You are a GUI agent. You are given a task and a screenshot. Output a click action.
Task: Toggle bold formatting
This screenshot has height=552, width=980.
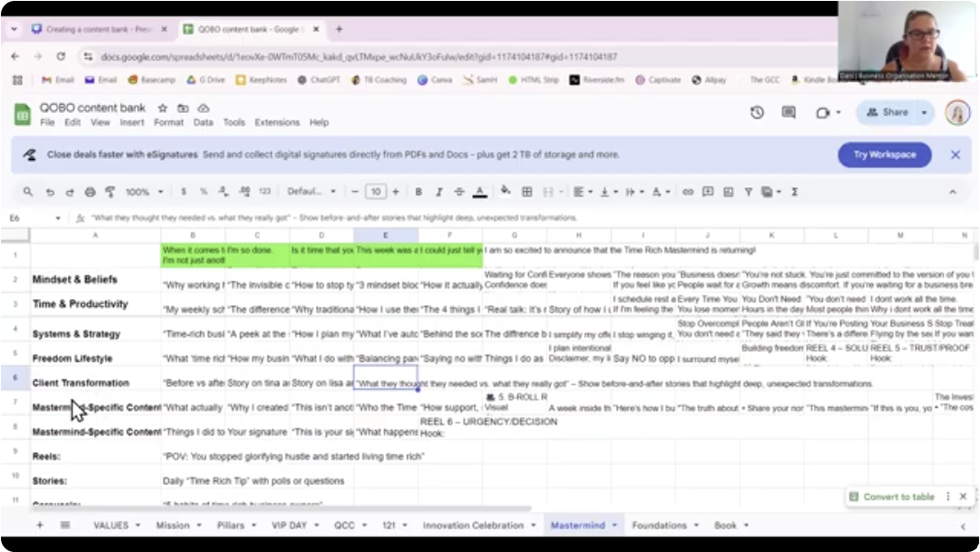[417, 191]
